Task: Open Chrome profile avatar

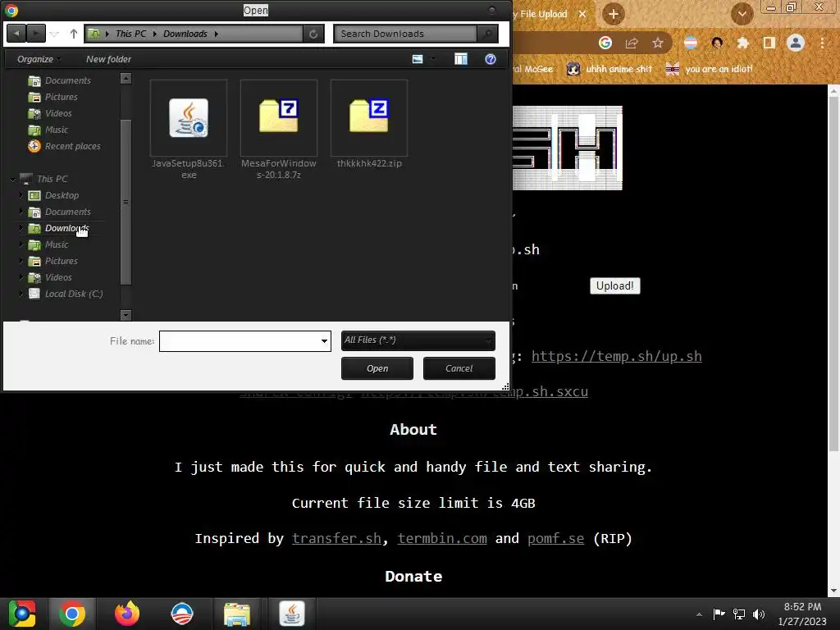Action: click(x=796, y=43)
